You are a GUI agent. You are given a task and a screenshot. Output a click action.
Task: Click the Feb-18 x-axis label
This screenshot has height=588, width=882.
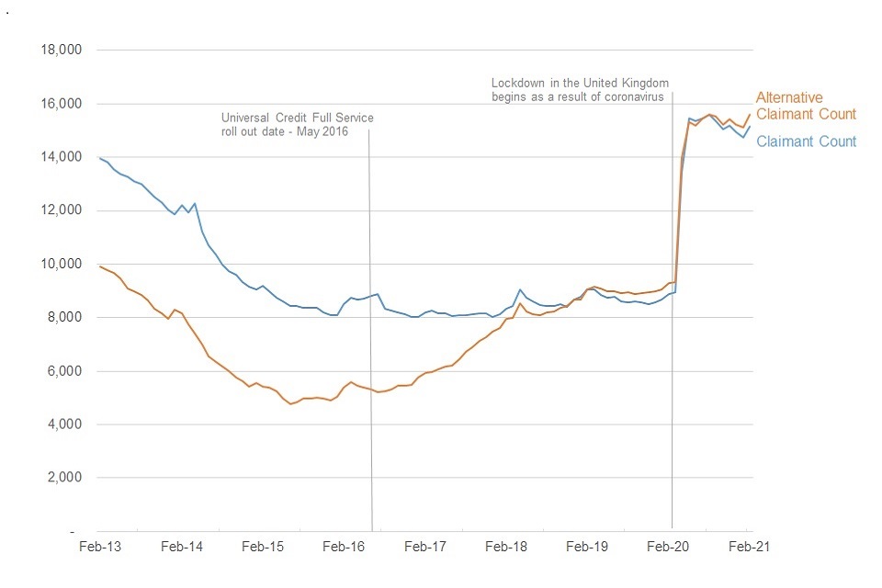[505, 546]
